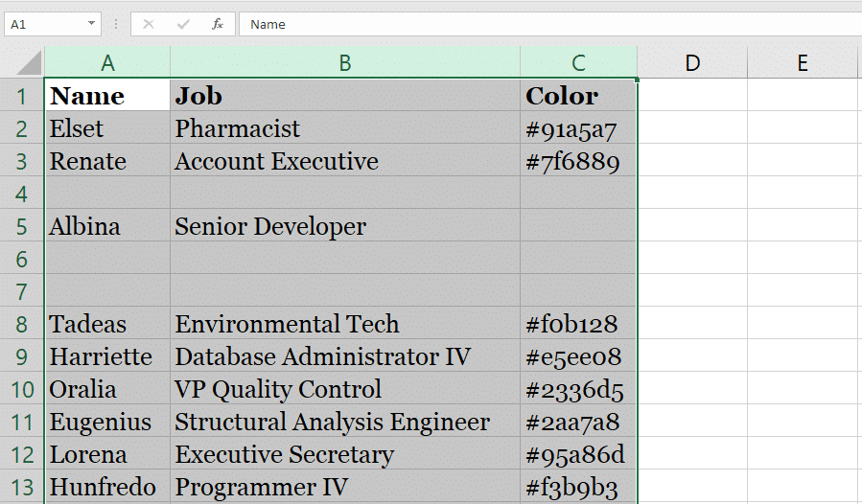This screenshot has height=504, width=862.
Task: Click the cell with #95a86d
Action: pos(578,454)
